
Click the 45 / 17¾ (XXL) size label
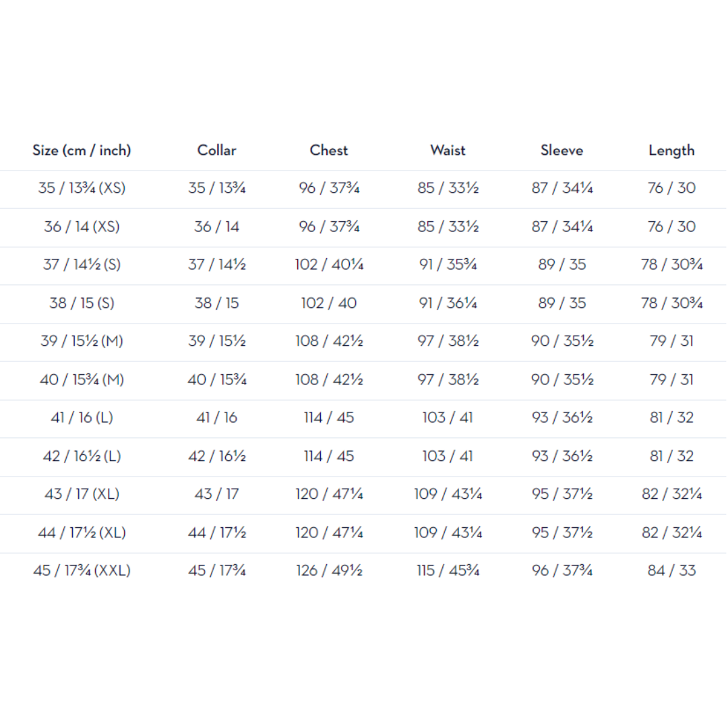pyautogui.click(x=82, y=571)
